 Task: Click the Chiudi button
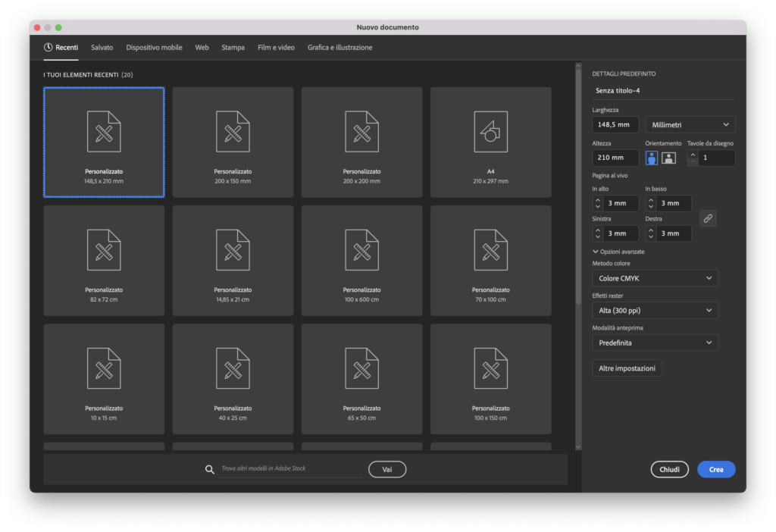669,469
